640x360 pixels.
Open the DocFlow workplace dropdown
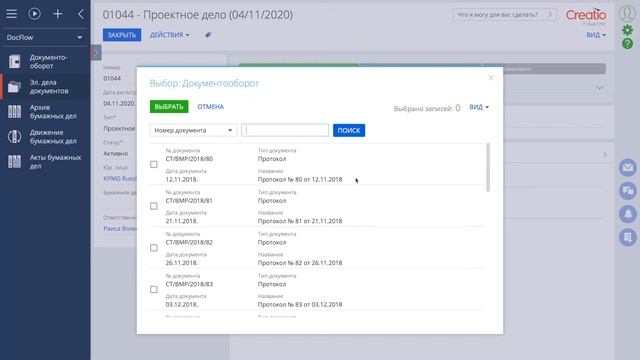click(44, 38)
